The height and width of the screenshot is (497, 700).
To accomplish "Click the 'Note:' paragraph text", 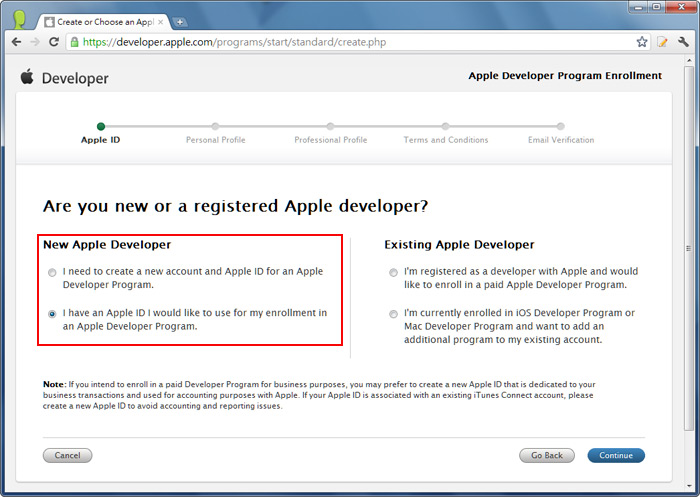I will (319, 395).
